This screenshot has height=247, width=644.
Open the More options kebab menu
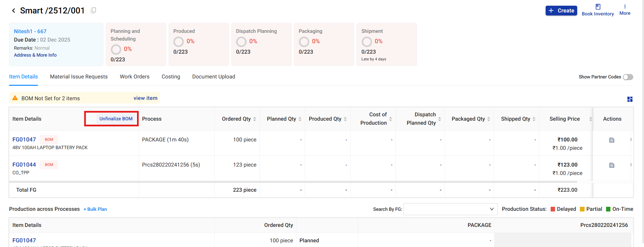[x=625, y=7]
